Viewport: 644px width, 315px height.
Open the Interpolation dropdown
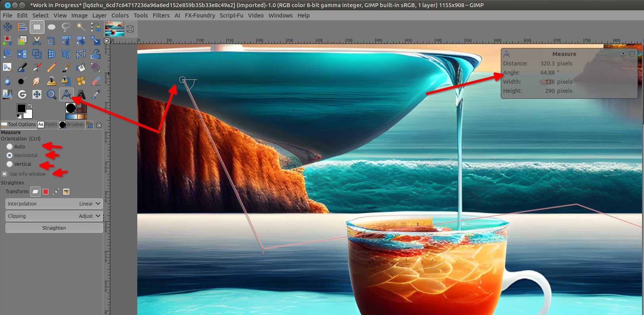[54, 204]
